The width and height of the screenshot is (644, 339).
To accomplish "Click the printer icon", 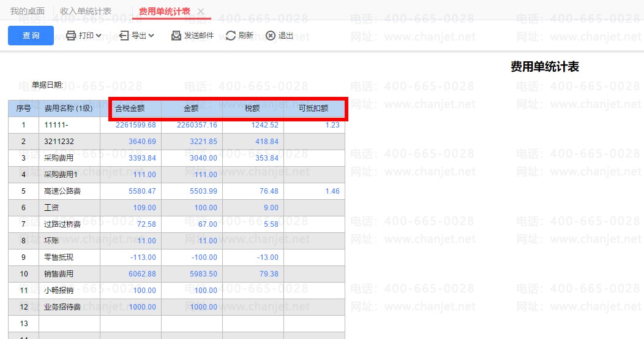I will (x=71, y=36).
